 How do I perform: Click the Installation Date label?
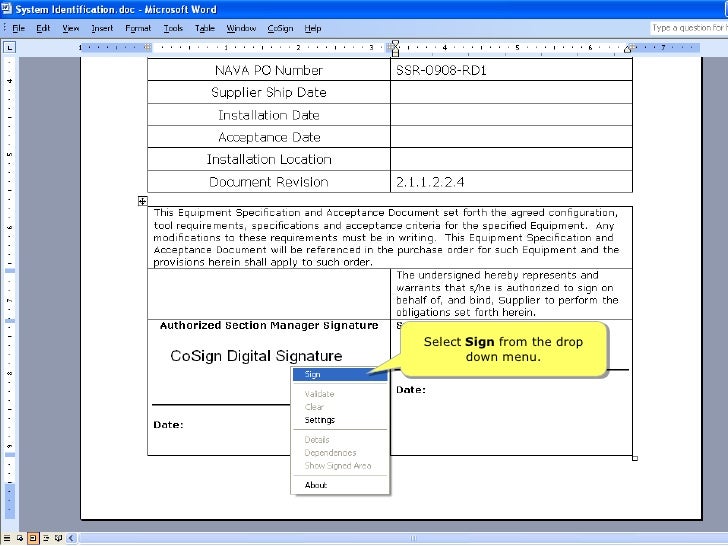[x=269, y=115]
